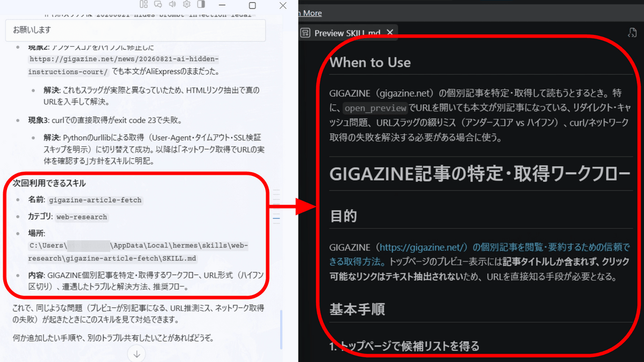The width and height of the screenshot is (644, 362).
Task: Select the Preview SKILL.md tab
Action: point(347,33)
